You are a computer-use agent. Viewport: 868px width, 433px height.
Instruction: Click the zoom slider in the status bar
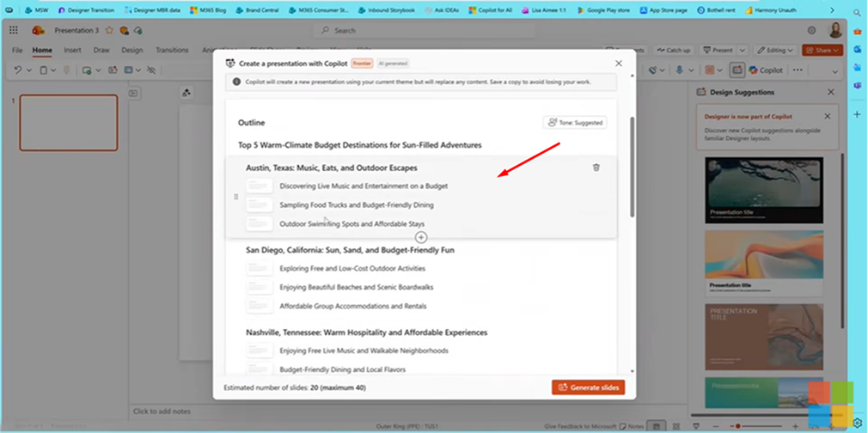coord(756,426)
